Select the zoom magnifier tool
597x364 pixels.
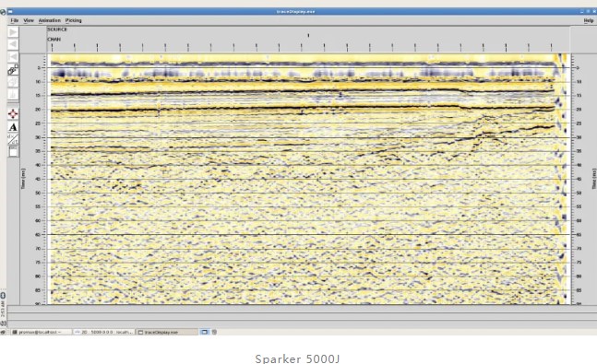tap(13, 70)
